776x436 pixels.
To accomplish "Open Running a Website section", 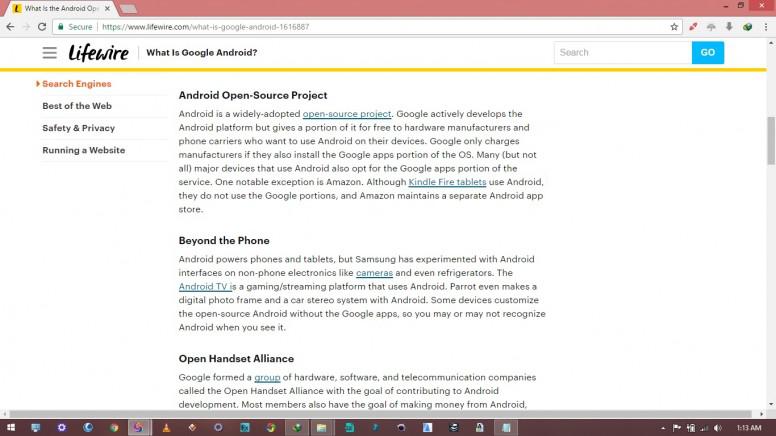I will click(x=84, y=150).
